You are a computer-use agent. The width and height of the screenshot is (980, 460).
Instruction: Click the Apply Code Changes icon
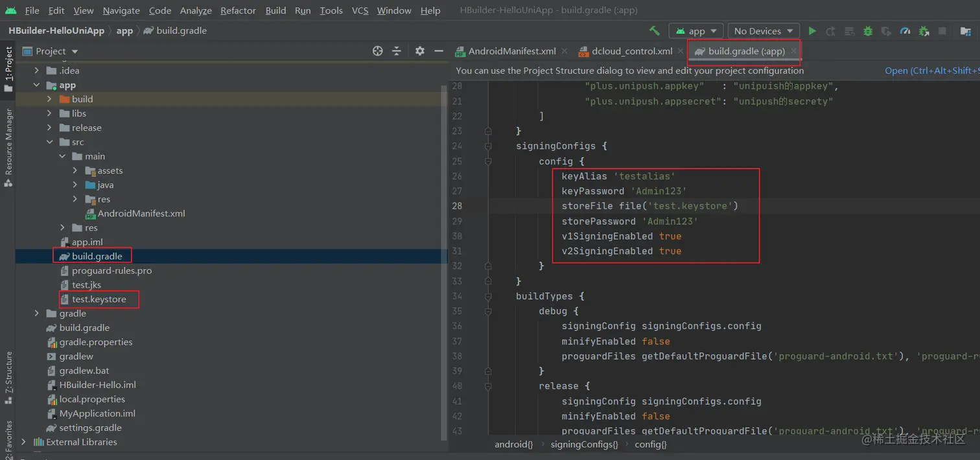point(849,30)
